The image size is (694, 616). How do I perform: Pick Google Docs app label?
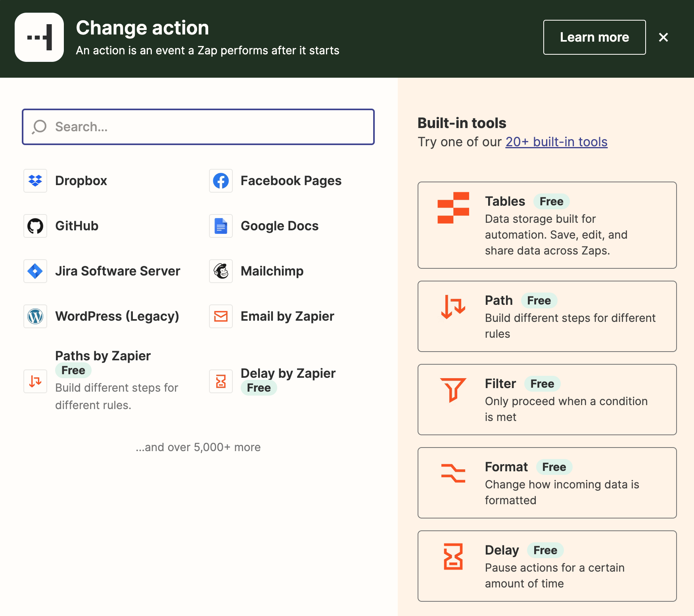point(280,226)
